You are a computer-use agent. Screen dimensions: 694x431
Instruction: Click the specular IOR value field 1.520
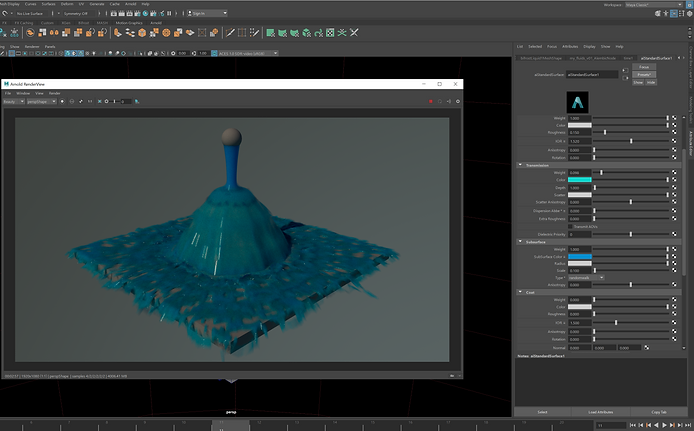coord(580,141)
